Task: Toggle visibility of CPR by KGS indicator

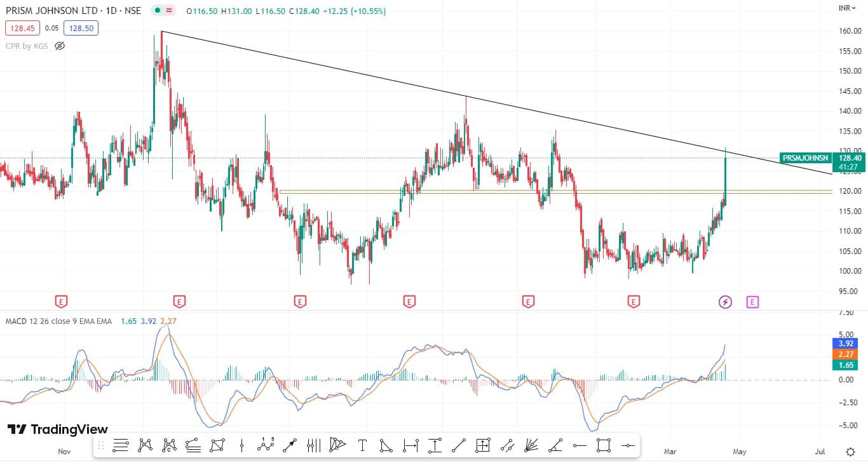Action: pyautogui.click(x=60, y=46)
